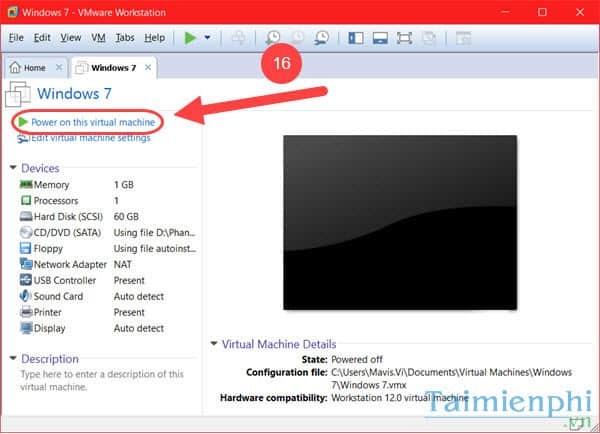Collapse the Devices section
This screenshot has width=600, height=434.
pyautogui.click(x=13, y=168)
